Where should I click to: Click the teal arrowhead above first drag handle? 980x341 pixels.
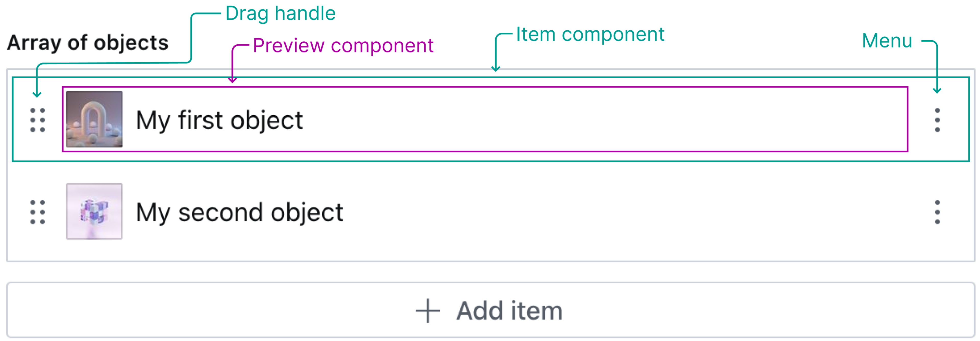37,94
